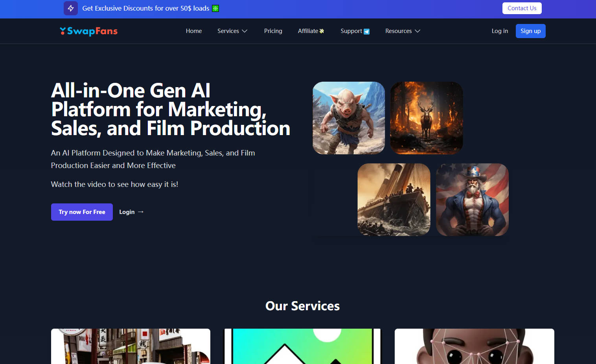This screenshot has width=596, height=364.
Task: Select the sinking ship image
Action: point(394,199)
